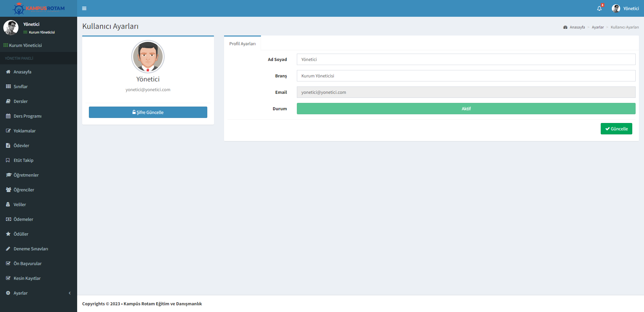Open Kesin Kayıtlar menu item
The width and height of the screenshot is (644, 312).
[x=27, y=278]
